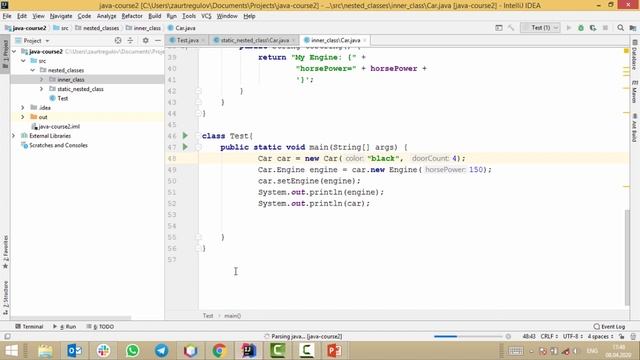Viewport: 640px width, 360px height.
Task: Open the Navigate menu
Action: 61,16
